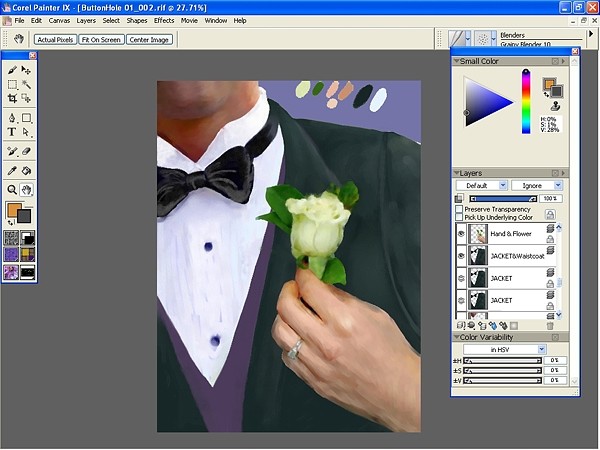Open the in HSV dropdown
Screen dimensions: 600x450
pyautogui.click(x=504, y=349)
